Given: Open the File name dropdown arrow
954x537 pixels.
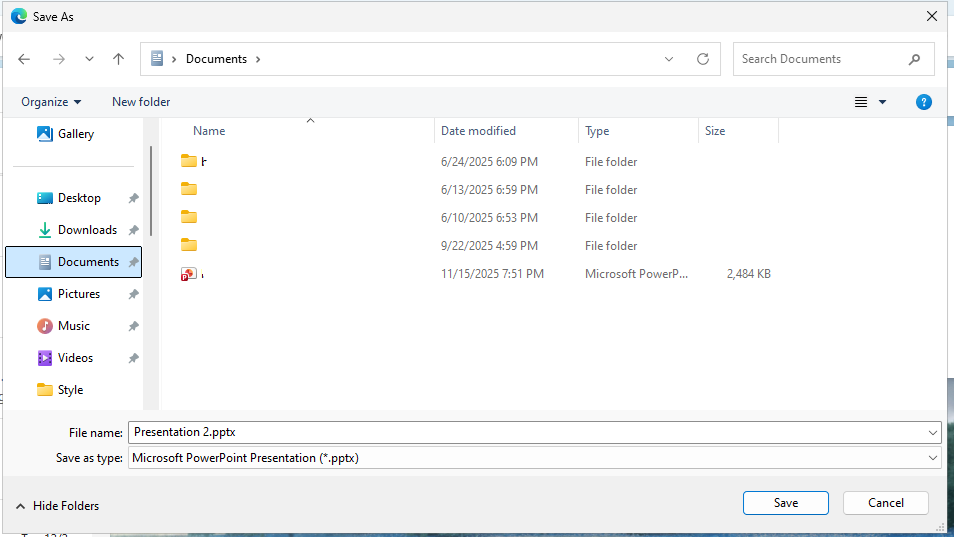Looking at the screenshot, I should coord(933,432).
